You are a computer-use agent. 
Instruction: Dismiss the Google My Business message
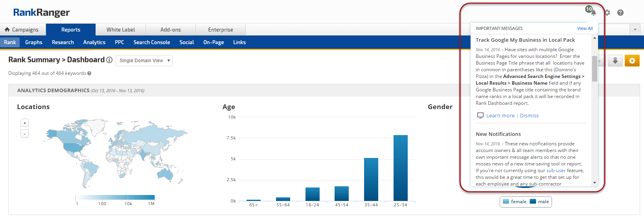click(x=529, y=115)
